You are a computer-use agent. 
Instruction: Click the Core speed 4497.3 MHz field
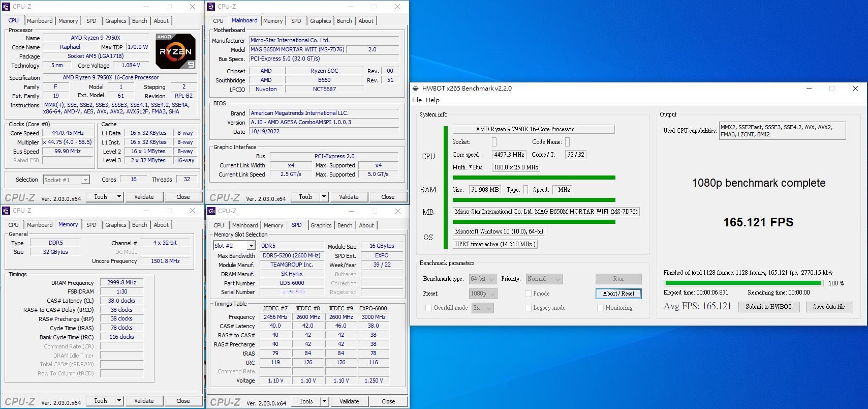509,155
